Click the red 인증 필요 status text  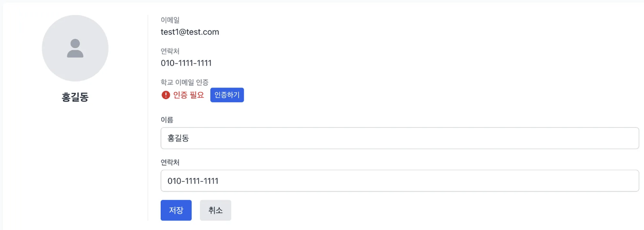[x=188, y=95]
